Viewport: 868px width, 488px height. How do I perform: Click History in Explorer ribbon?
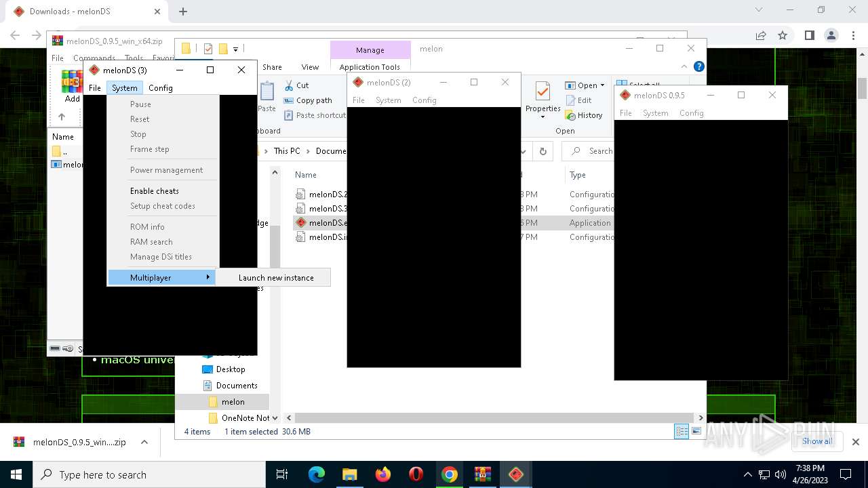tap(584, 115)
